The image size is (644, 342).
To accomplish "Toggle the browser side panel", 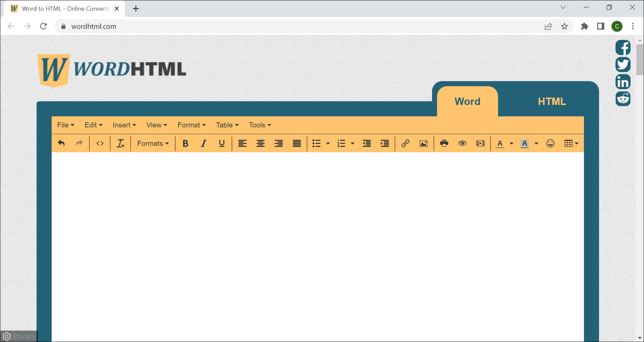I will [x=601, y=26].
